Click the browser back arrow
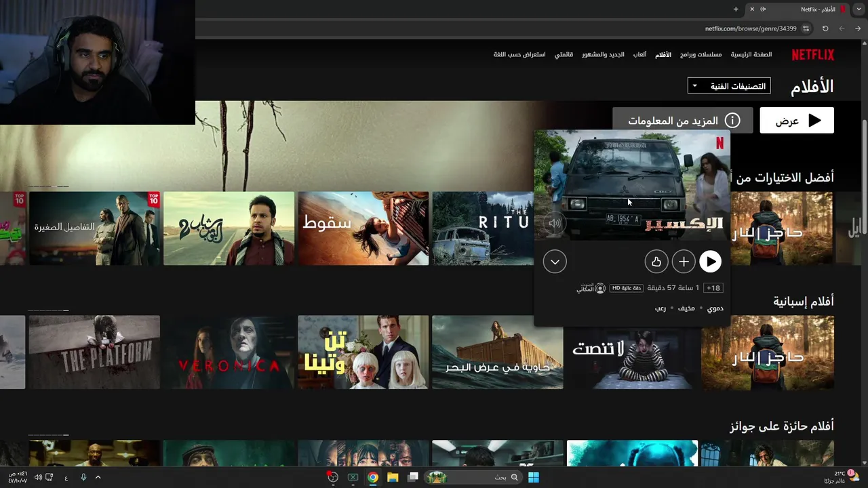This screenshot has width=868, height=488. pyautogui.click(x=858, y=28)
